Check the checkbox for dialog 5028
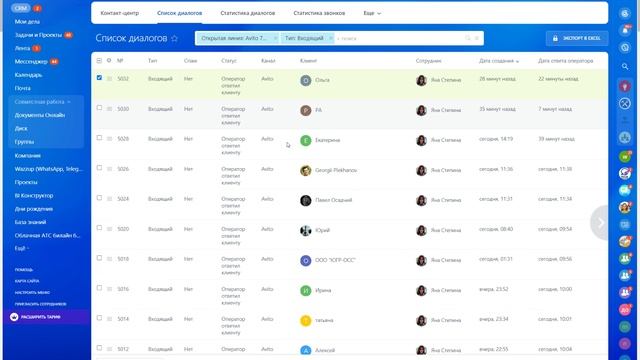Image resolution: width=640 pixels, height=360 pixels. [99, 138]
